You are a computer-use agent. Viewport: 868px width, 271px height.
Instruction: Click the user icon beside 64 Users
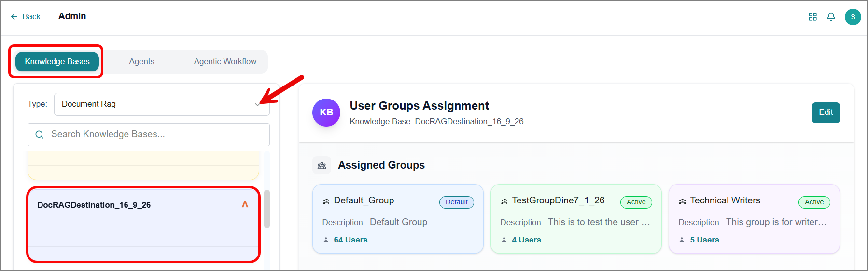point(326,240)
